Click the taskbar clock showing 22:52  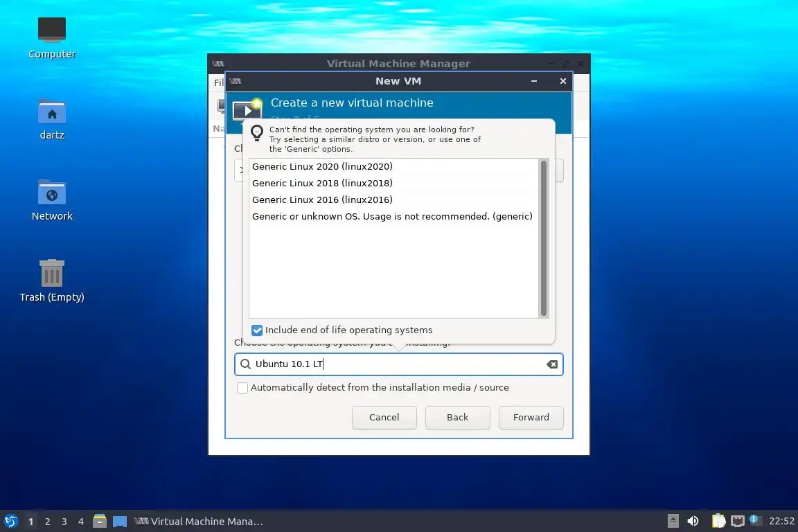click(781, 521)
